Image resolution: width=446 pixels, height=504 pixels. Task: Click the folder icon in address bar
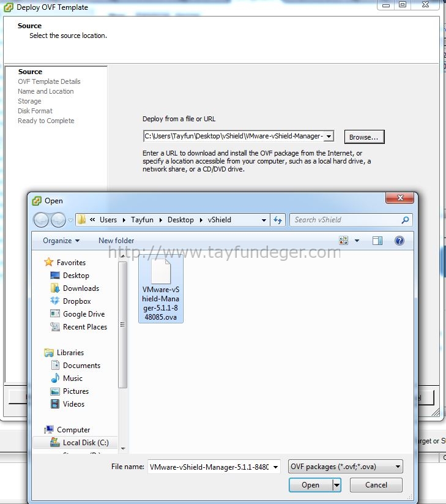click(82, 220)
